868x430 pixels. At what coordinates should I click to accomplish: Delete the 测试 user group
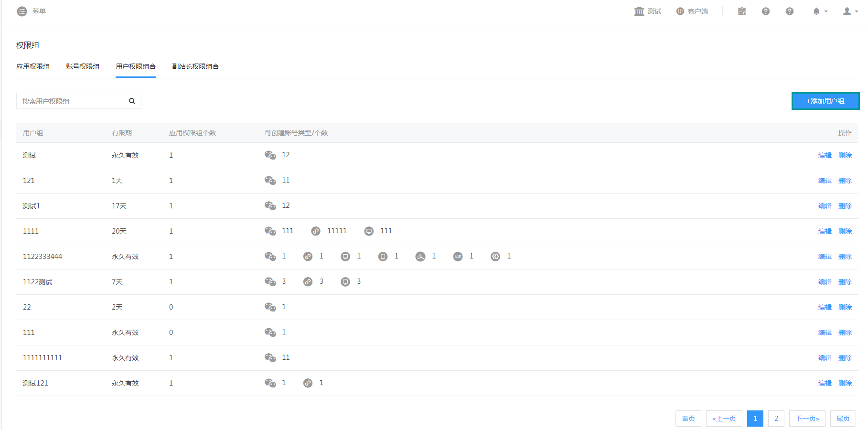pos(845,155)
